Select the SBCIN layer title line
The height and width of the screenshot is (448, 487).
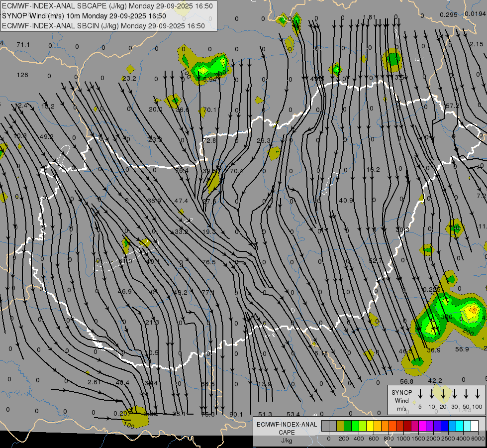[103, 26]
